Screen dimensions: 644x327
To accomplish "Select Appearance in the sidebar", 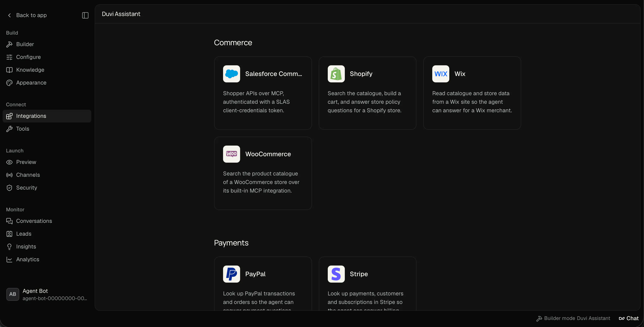I will pyautogui.click(x=47, y=83).
